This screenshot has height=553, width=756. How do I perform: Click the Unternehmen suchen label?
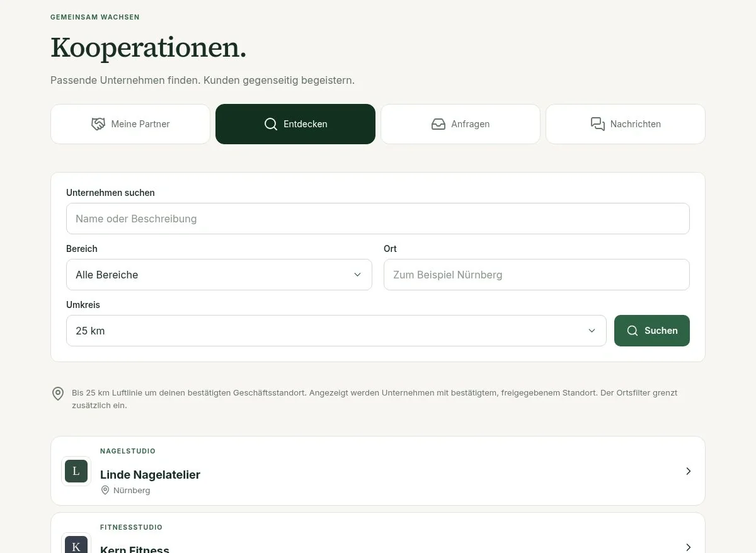click(x=110, y=193)
